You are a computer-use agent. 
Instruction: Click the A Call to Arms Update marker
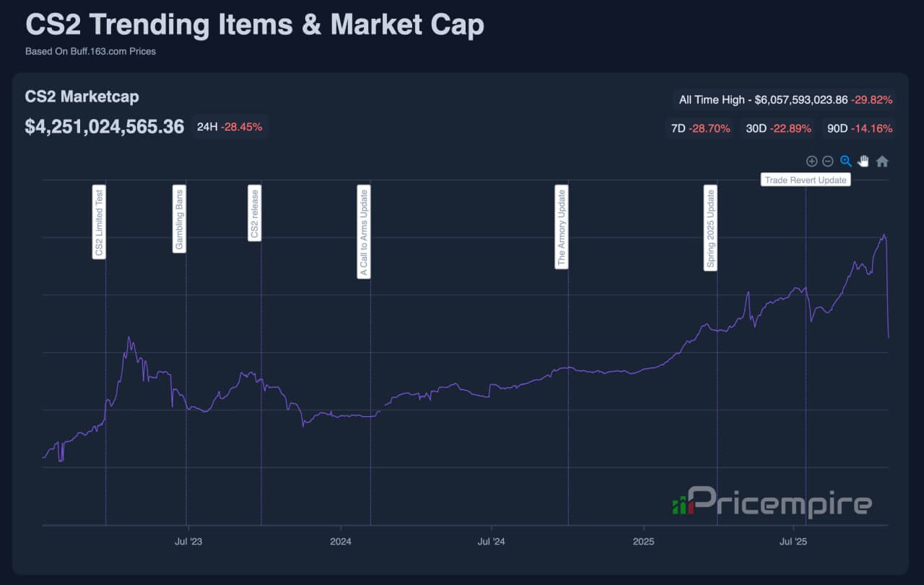(364, 232)
